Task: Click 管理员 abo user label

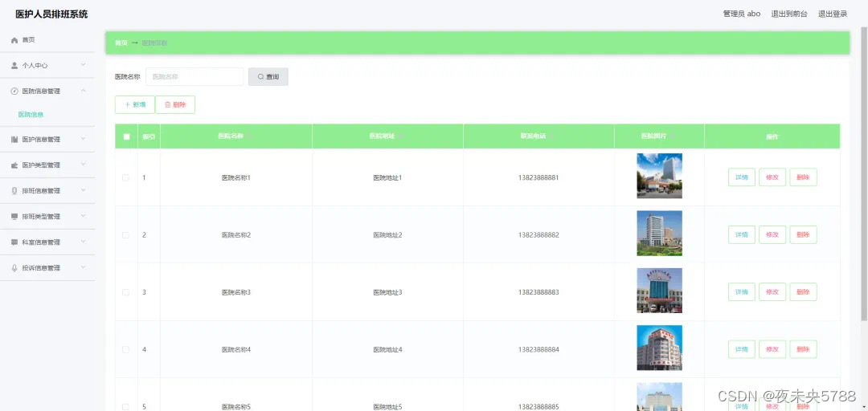Action: (742, 14)
